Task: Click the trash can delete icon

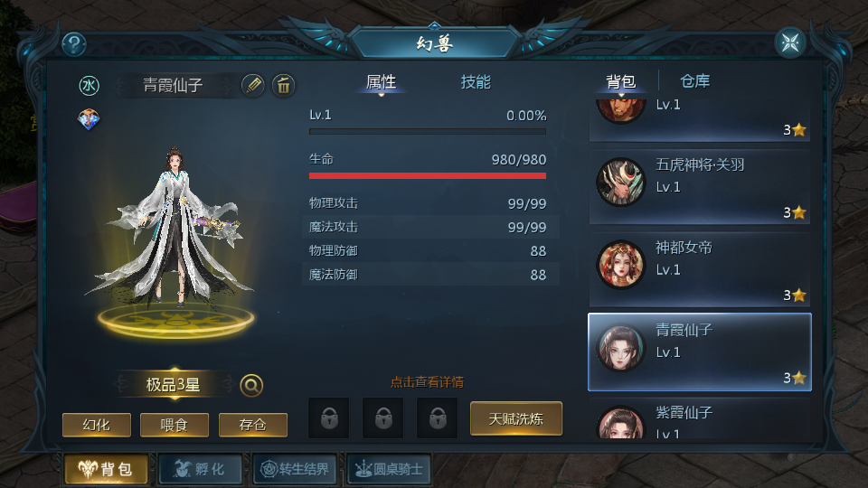Action: point(283,85)
